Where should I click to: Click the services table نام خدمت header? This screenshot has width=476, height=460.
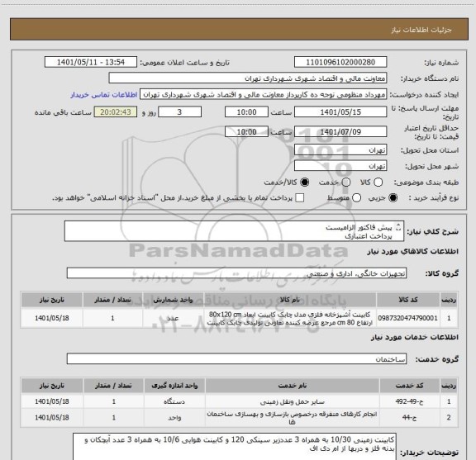293,386
